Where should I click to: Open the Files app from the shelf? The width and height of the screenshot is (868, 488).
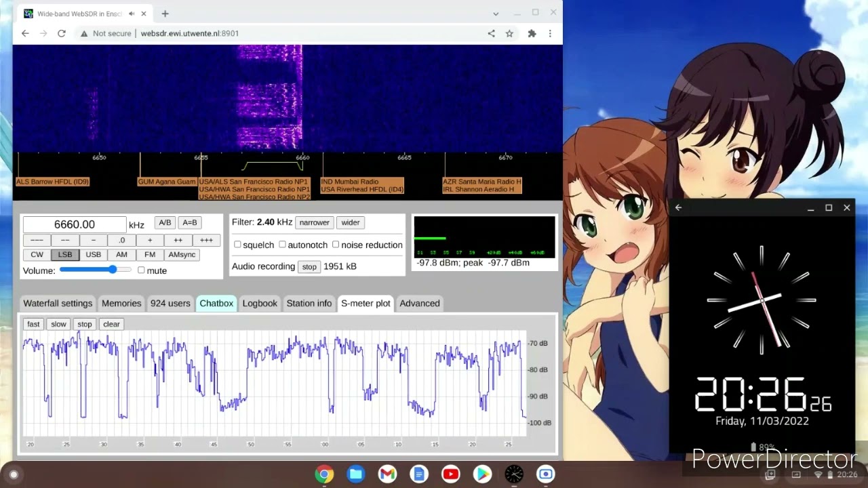356,474
